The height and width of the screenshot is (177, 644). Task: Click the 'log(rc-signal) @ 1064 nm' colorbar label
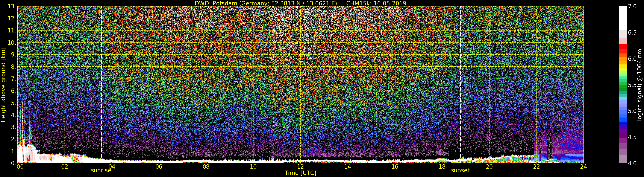[639, 85]
